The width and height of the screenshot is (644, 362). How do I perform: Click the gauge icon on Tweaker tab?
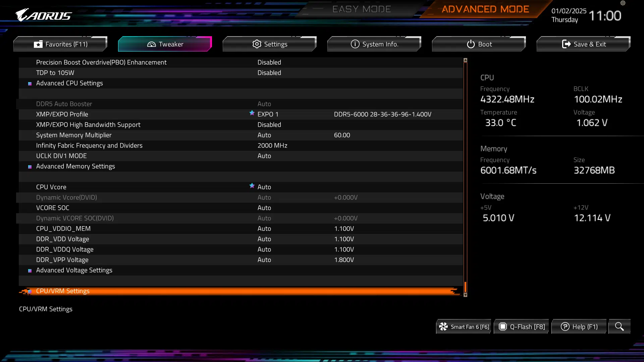tap(152, 44)
